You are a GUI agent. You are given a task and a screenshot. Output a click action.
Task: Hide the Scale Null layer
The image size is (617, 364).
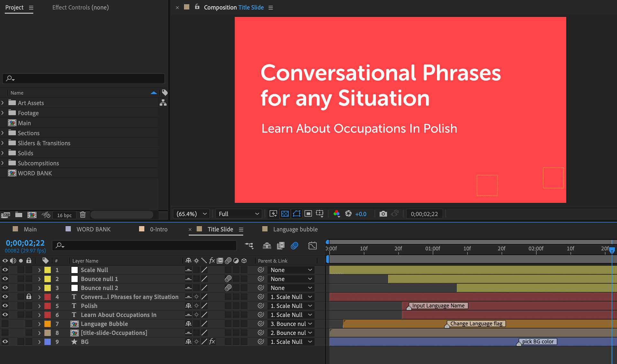pos(5,270)
